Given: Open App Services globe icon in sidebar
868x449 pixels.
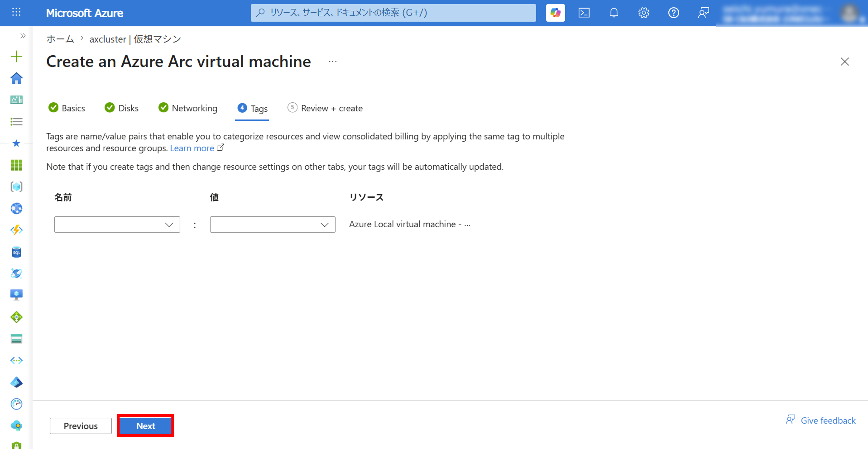Looking at the screenshot, I should 16,208.
